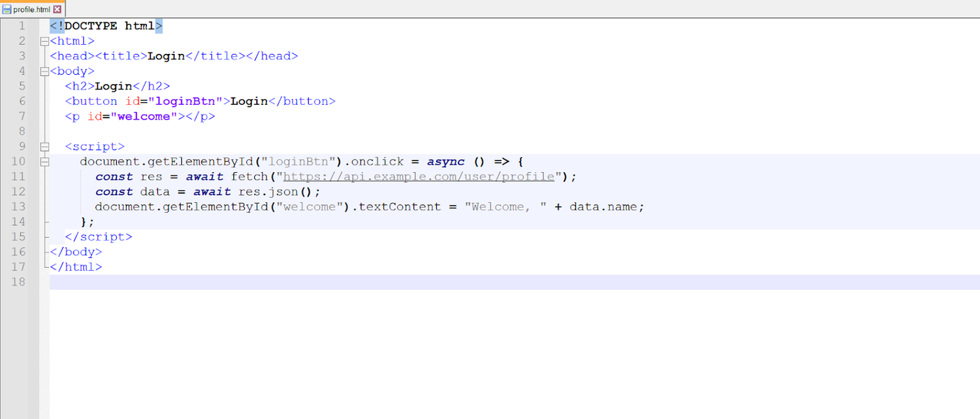Click the onclick property on line 10
The height and width of the screenshot is (419, 980).
377,162
